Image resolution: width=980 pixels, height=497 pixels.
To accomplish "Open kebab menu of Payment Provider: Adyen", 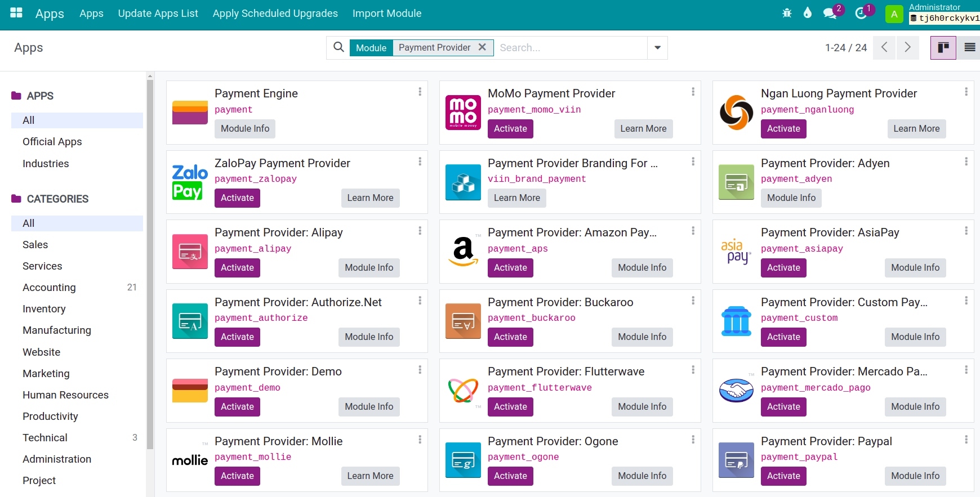I will point(966,162).
